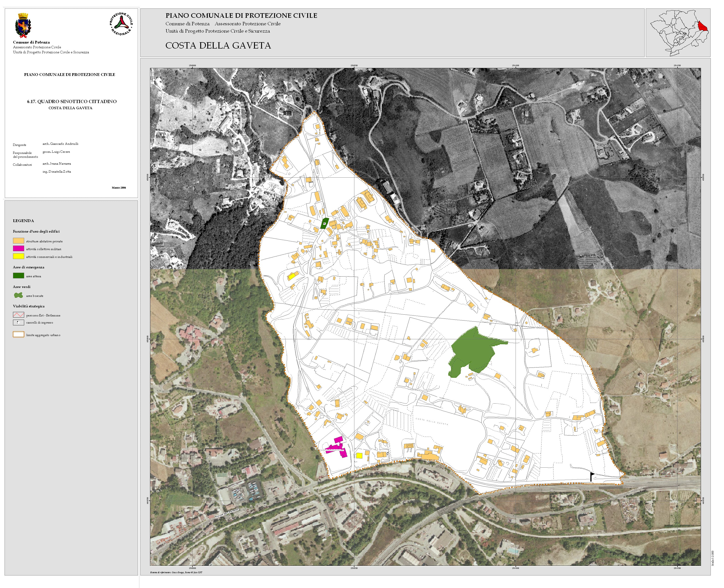Click the black gate flag on the map

[592, 477]
